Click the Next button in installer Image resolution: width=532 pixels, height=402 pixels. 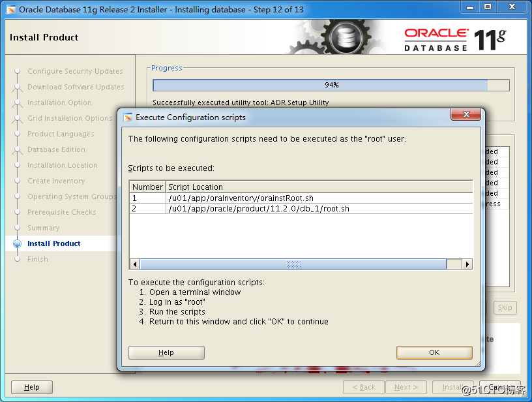tap(406, 387)
